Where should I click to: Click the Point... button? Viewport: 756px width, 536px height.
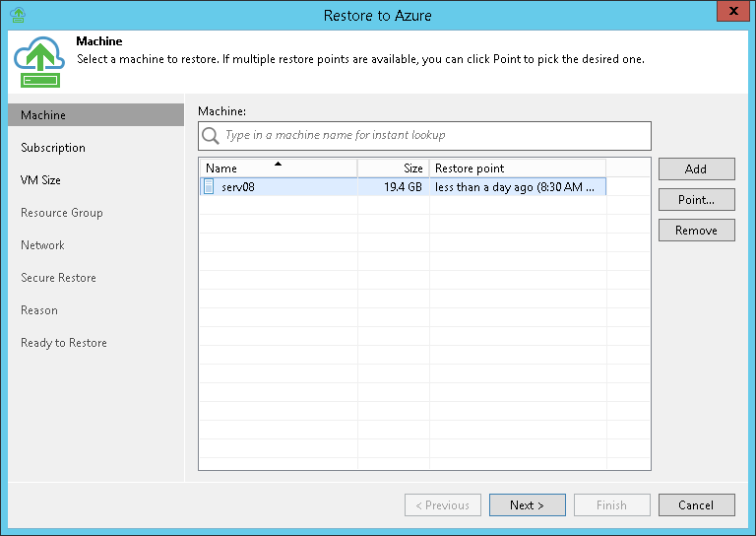pyautogui.click(x=696, y=200)
